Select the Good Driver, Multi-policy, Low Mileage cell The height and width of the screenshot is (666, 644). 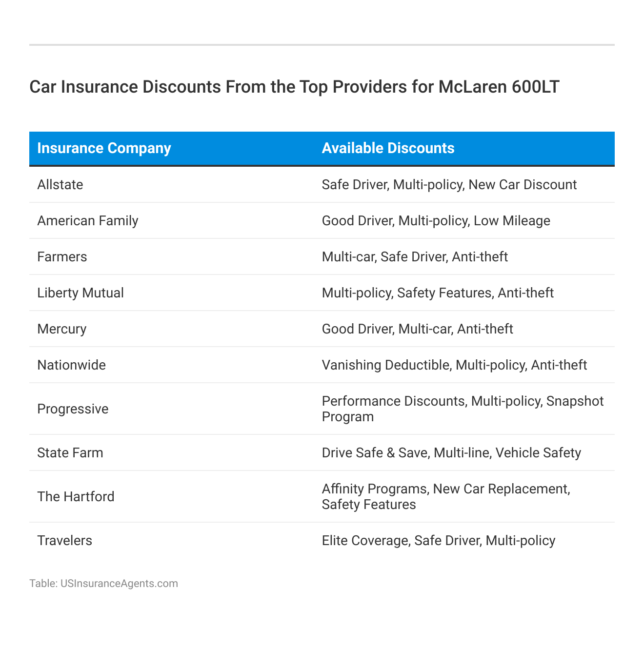point(436,221)
